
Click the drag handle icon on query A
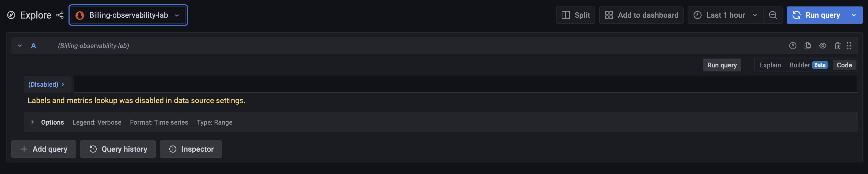849,46
